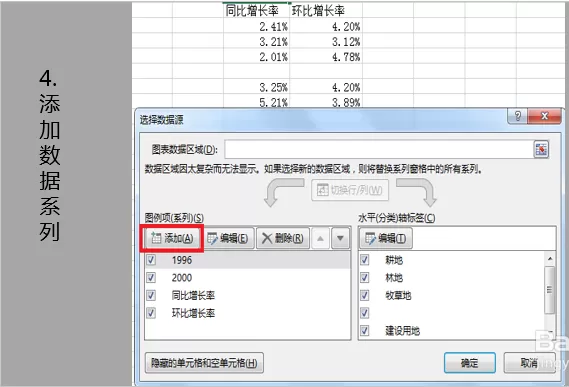Click the Add (添加) series button
569x387 pixels.
tap(172, 239)
